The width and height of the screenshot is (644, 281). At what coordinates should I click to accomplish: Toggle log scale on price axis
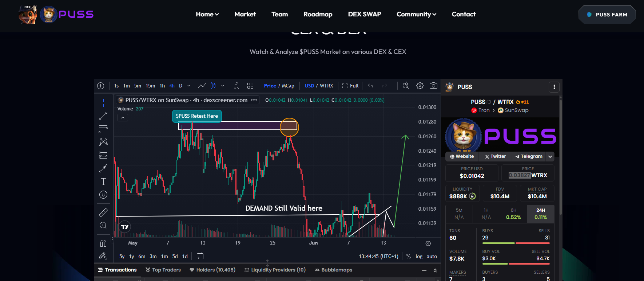(419, 256)
